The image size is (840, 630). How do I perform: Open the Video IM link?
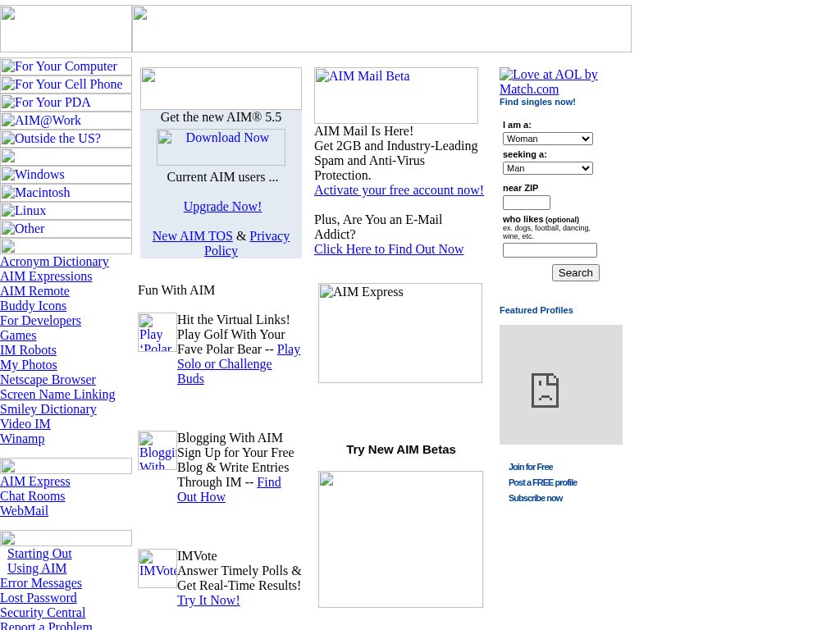pyautogui.click(x=25, y=424)
